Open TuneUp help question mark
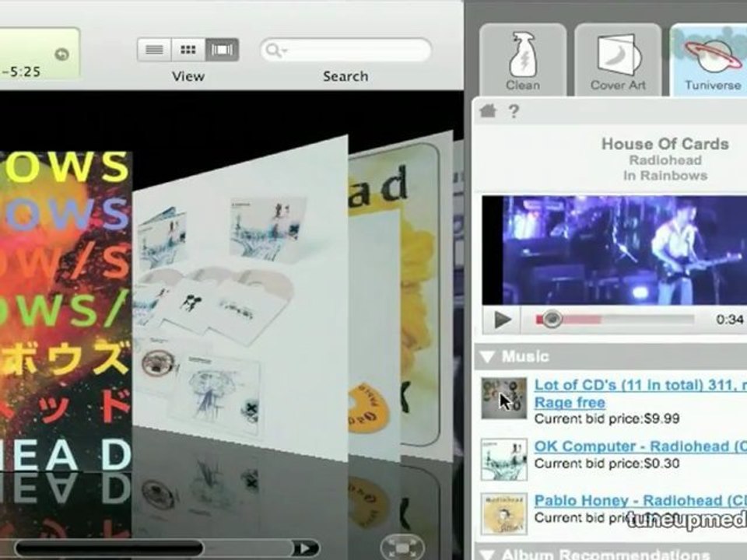Screen dimensions: 747x560 pos(514,111)
